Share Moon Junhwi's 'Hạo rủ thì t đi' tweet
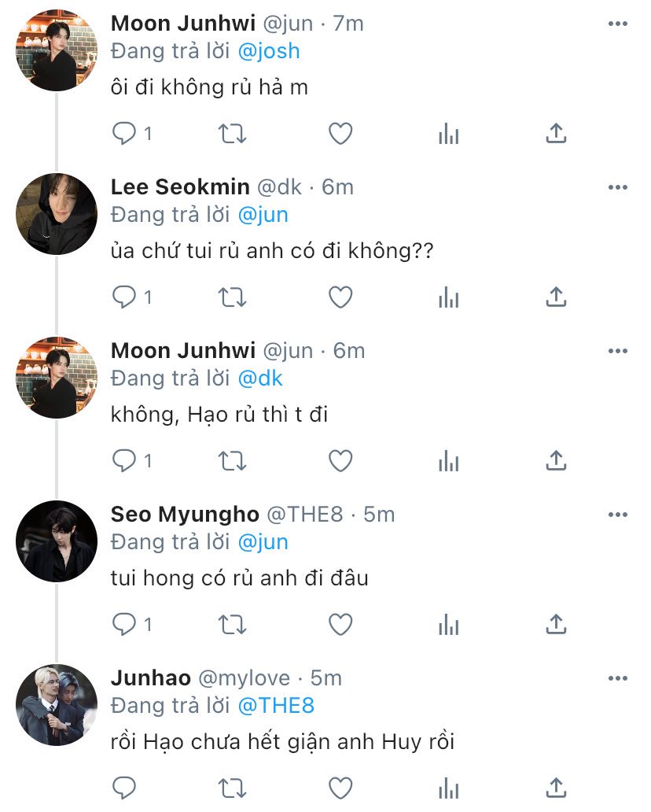The image size is (651, 812). click(x=556, y=461)
